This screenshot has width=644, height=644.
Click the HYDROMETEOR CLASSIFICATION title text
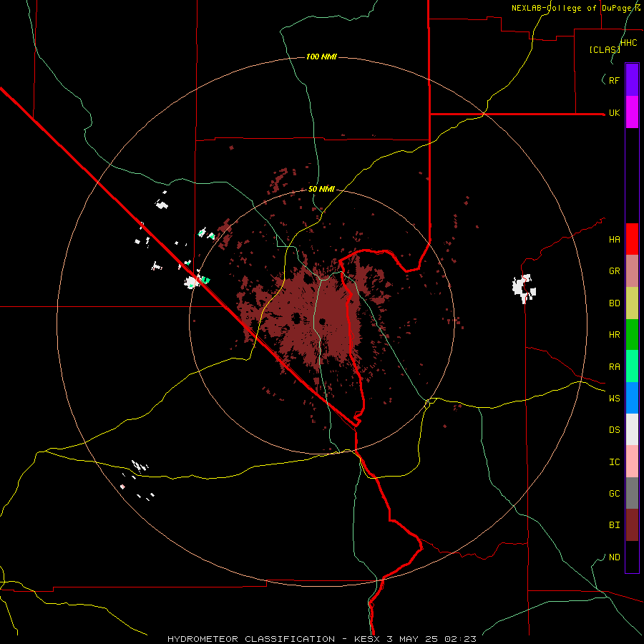click(x=251, y=639)
